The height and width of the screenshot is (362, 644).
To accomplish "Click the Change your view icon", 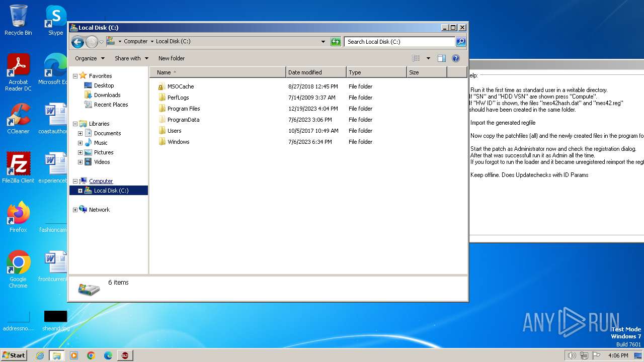I will coord(416,58).
